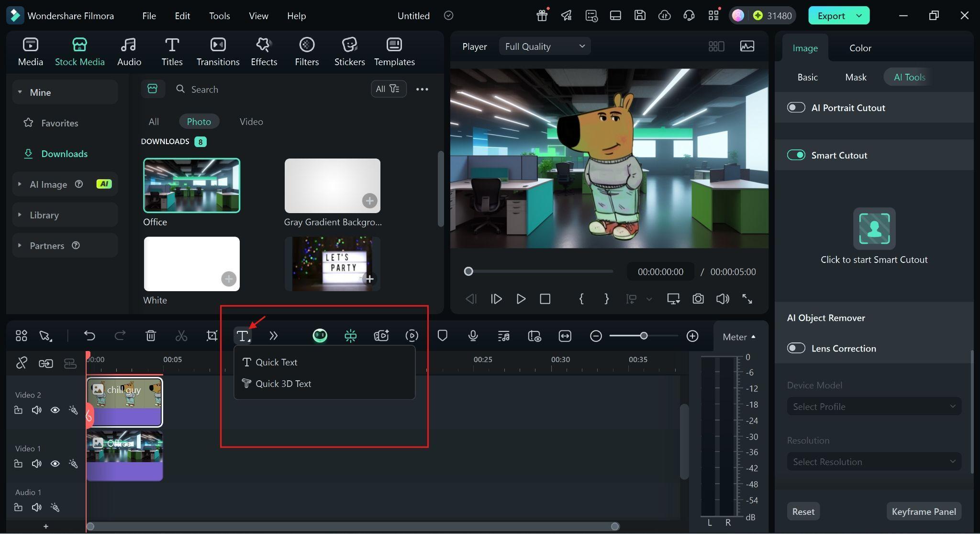980x534 pixels.
Task: Click the auto ripple link icon
Action: (46, 364)
